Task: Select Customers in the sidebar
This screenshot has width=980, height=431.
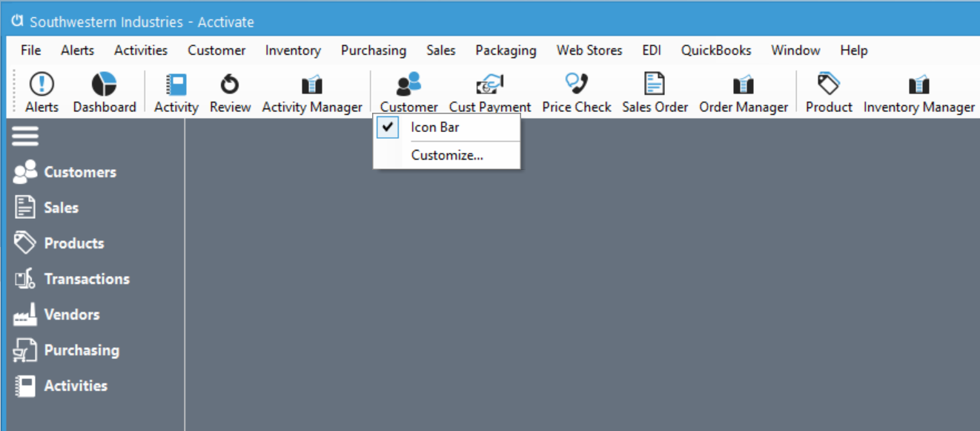Action: click(79, 171)
